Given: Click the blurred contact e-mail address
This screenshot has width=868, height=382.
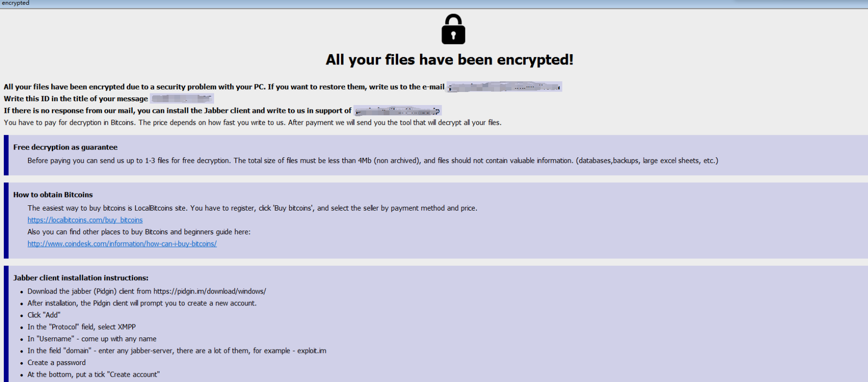Looking at the screenshot, I should 504,87.
